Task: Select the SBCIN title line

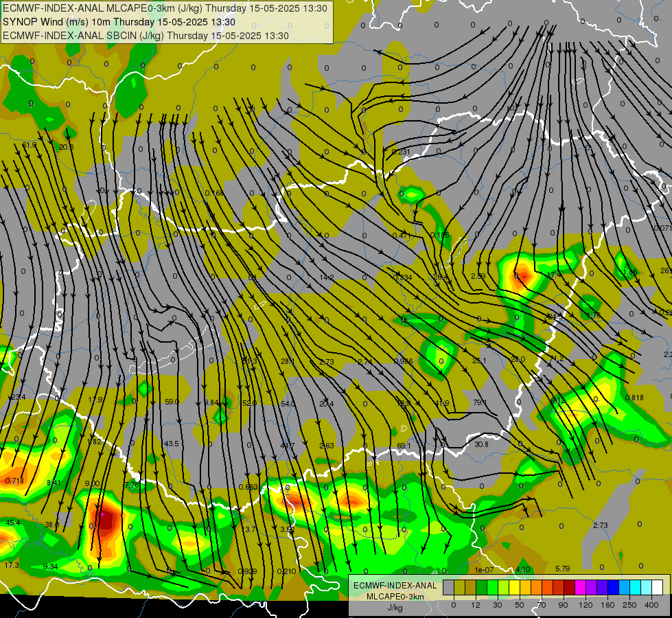Action: point(146,36)
